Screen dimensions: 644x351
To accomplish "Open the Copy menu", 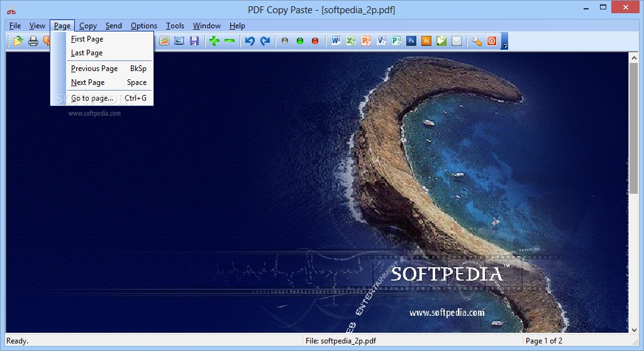I will pos(88,26).
